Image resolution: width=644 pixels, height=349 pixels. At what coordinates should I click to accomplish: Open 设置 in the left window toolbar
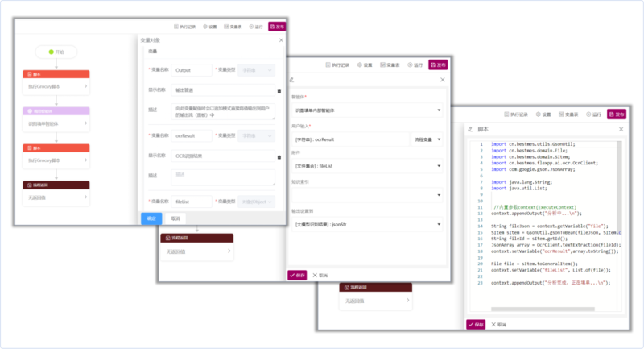point(211,26)
